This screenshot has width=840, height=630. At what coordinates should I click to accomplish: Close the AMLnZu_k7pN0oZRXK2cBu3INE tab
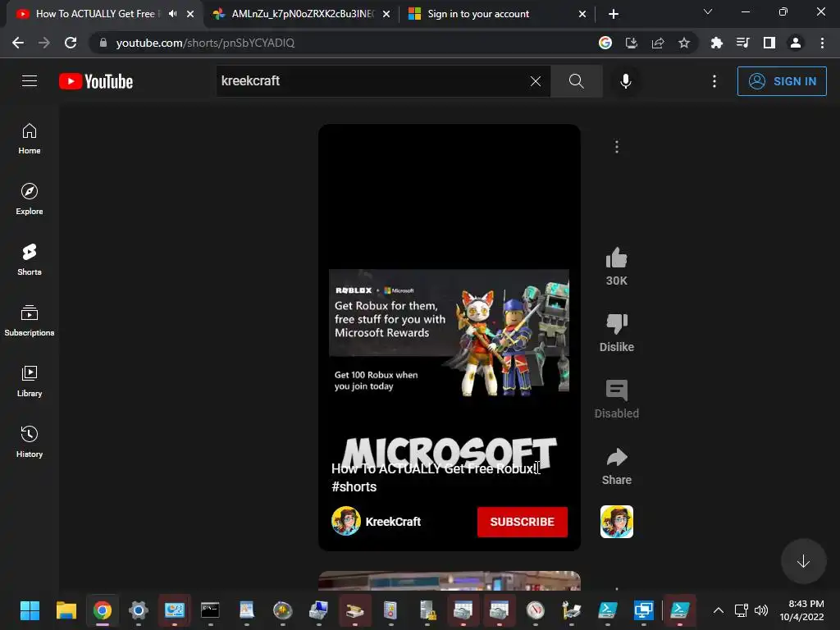point(386,15)
